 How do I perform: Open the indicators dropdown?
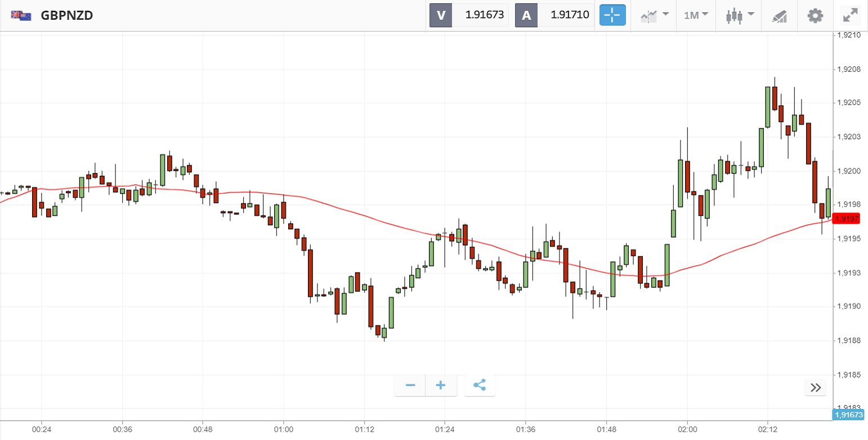click(654, 15)
